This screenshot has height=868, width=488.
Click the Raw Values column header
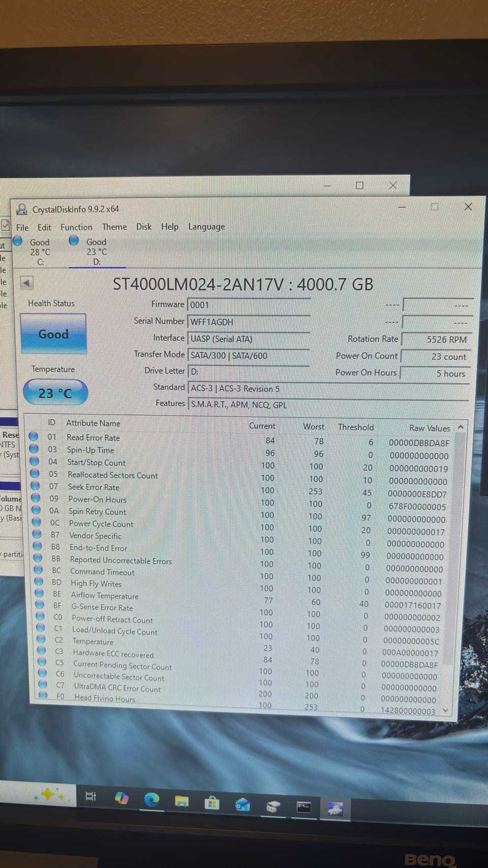(x=430, y=428)
